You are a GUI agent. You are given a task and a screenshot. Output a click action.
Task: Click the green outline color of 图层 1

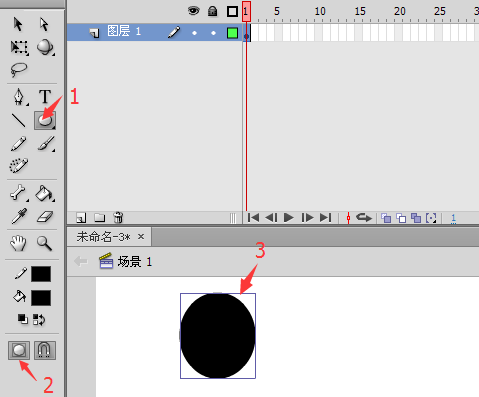pyautogui.click(x=232, y=33)
